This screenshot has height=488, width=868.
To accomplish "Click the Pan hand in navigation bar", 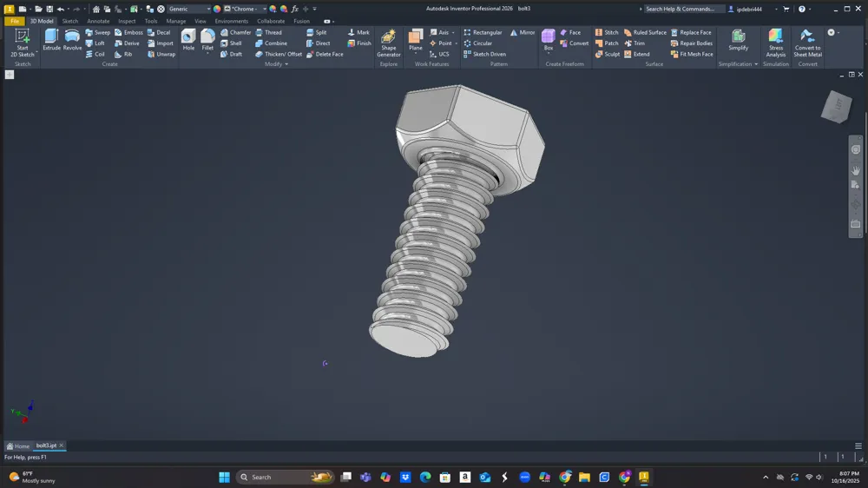I will [x=856, y=170].
